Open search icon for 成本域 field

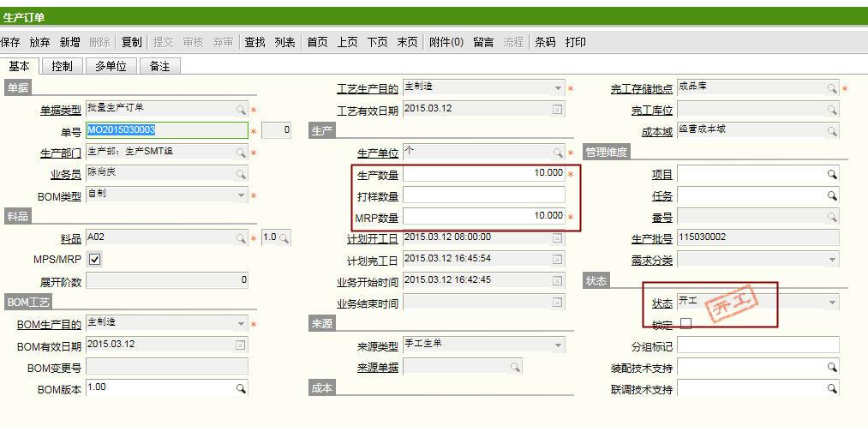[x=832, y=131]
